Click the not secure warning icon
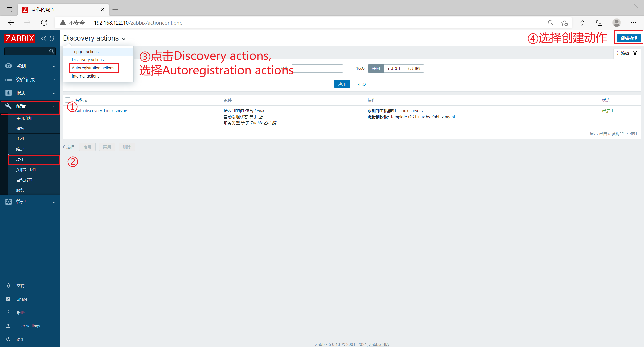The width and height of the screenshot is (644, 347). click(x=63, y=23)
